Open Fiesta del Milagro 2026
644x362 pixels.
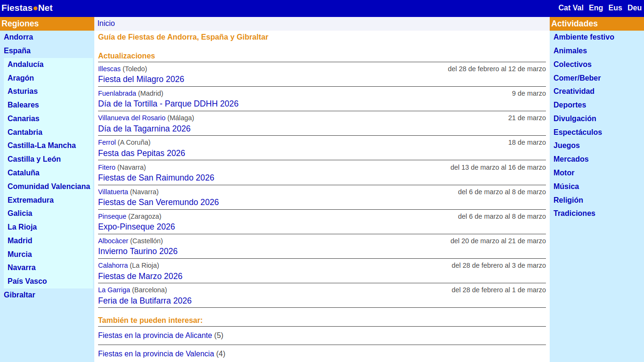(x=141, y=79)
